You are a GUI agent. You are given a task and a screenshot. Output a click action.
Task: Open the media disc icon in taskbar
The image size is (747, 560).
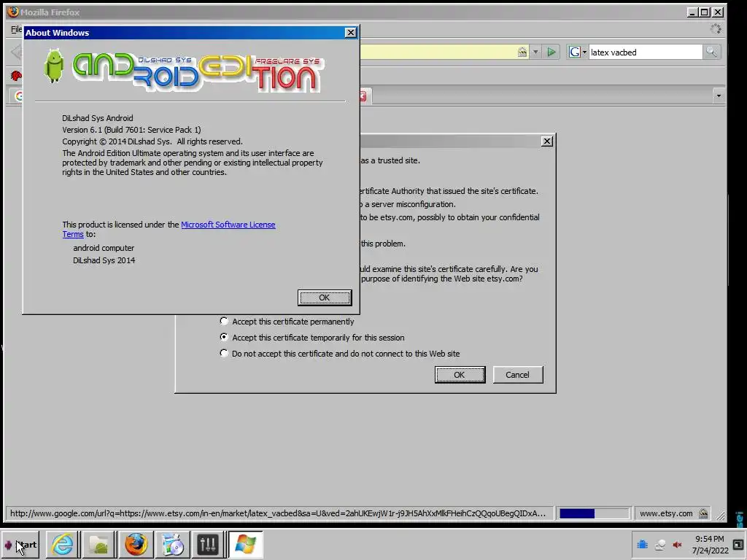click(172, 544)
